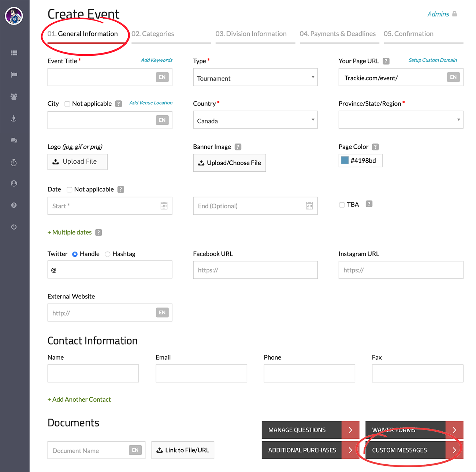Click the flag icon in sidebar
Image resolution: width=476 pixels, height=472 pixels.
click(x=14, y=75)
